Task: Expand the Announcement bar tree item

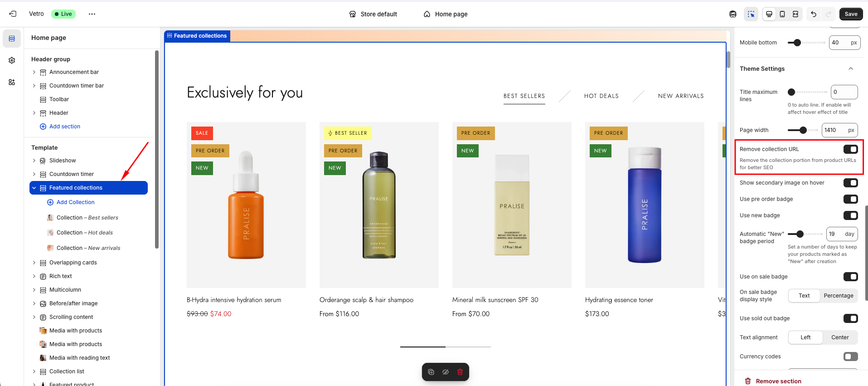Action: pyautogui.click(x=34, y=72)
